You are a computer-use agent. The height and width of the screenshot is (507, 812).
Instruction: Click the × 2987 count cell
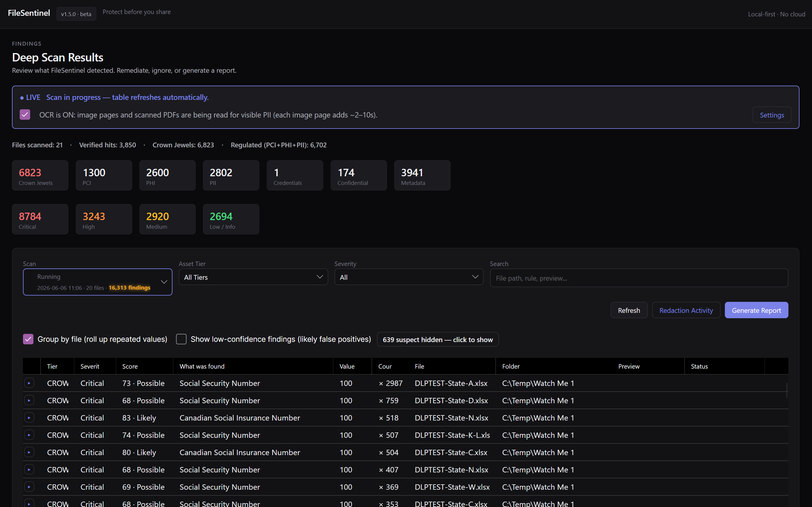pyautogui.click(x=391, y=383)
